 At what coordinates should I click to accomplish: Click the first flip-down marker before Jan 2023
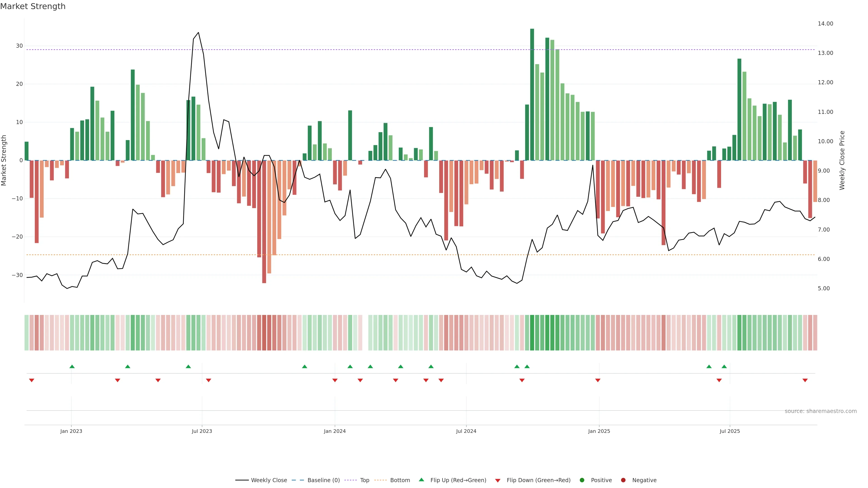pos(32,380)
